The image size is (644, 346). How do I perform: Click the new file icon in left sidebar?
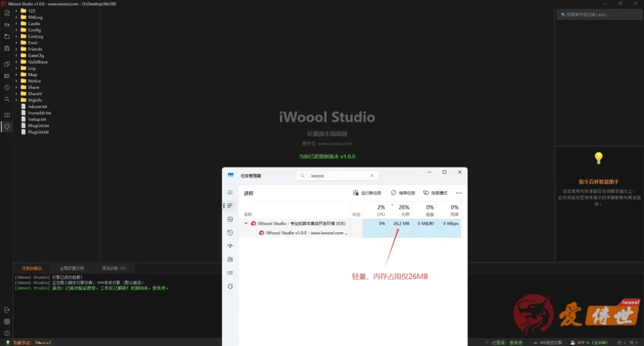[x=7, y=13]
